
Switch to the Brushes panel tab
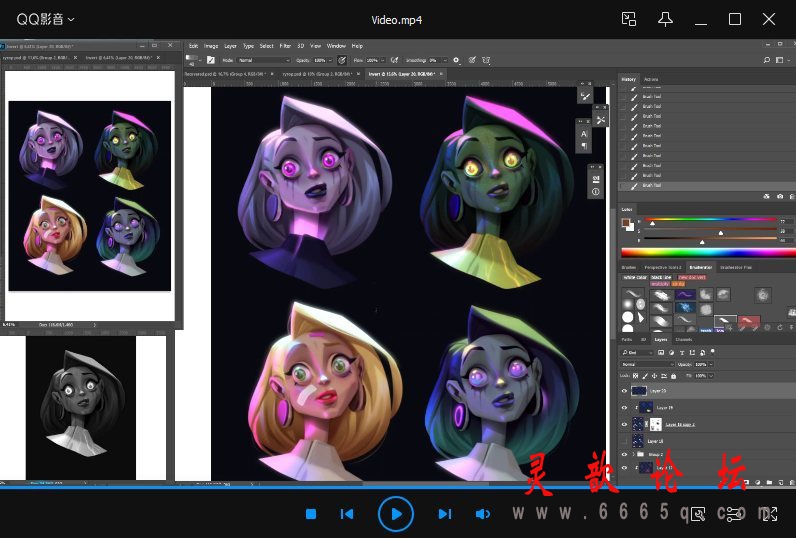coord(628,267)
